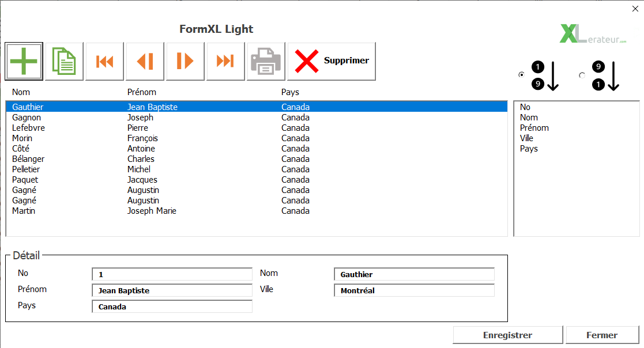Image resolution: width=644 pixels, height=348 pixels.
Task: Select the Bélanger Charles row
Action: [257, 159]
